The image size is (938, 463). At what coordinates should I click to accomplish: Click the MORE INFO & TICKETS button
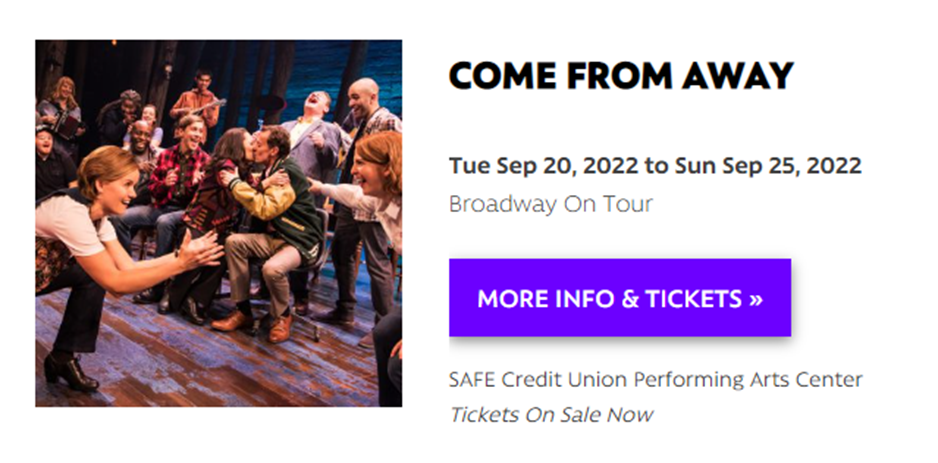tap(619, 298)
